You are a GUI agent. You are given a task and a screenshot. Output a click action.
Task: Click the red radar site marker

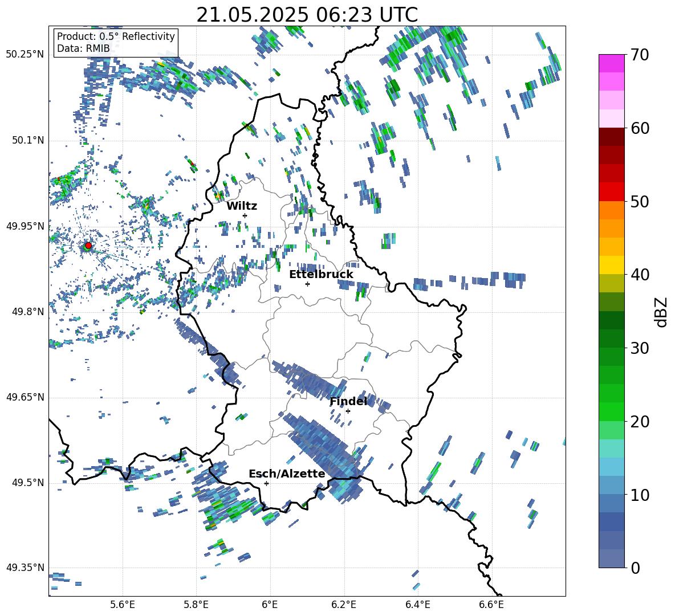click(88, 245)
